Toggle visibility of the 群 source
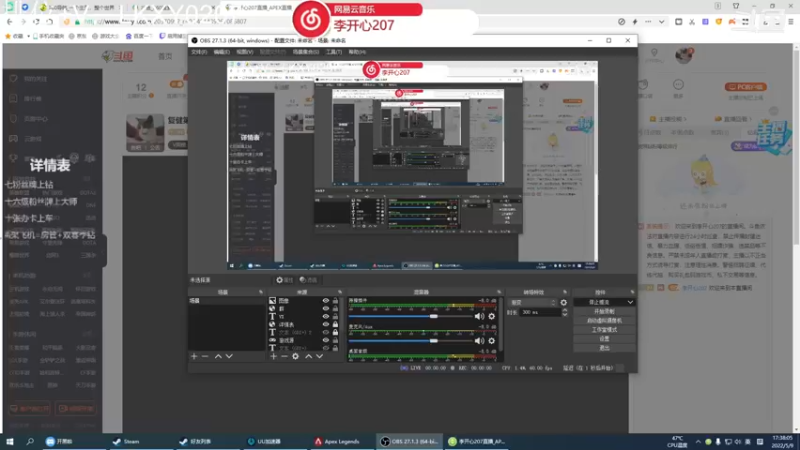The height and width of the screenshot is (450, 800). tap(326, 309)
